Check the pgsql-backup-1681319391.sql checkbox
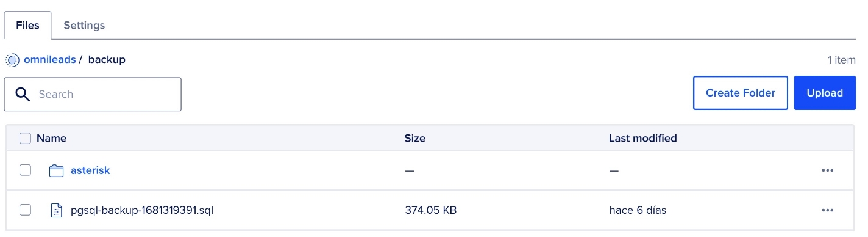The height and width of the screenshot is (237, 868). [25, 210]
